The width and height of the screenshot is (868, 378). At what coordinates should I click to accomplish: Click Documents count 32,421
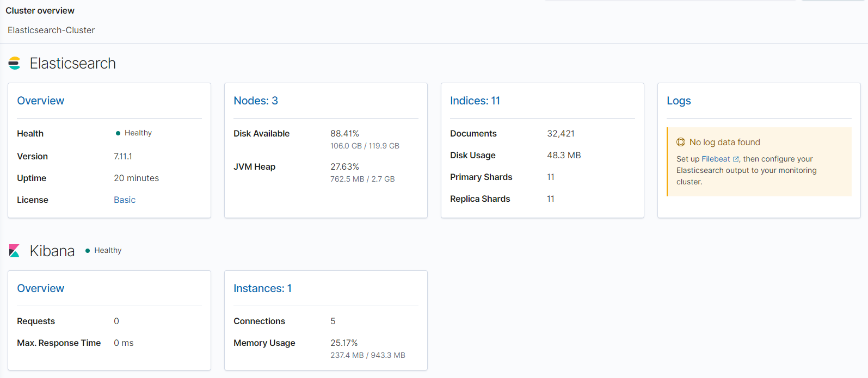561,133
